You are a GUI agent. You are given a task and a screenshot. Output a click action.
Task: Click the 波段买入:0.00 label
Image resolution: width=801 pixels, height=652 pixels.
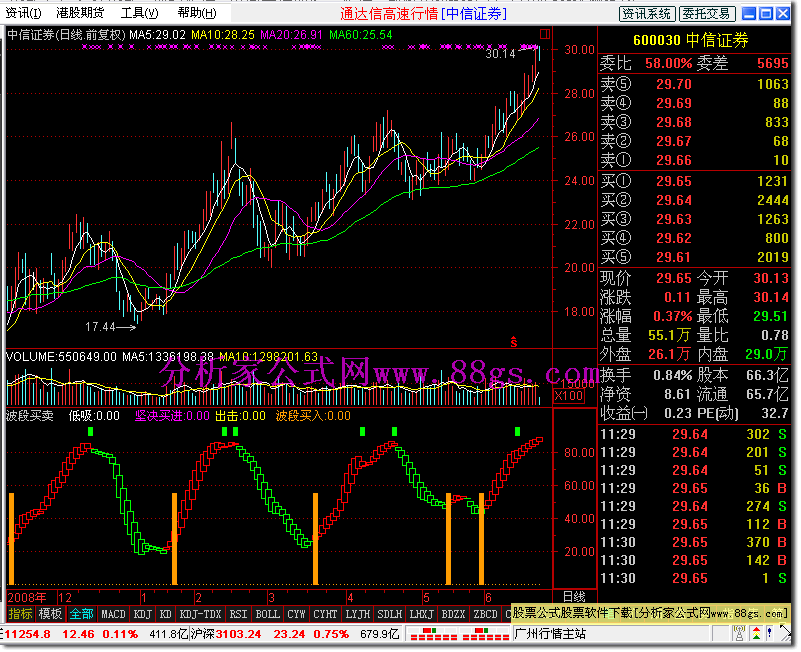[313, 415]
